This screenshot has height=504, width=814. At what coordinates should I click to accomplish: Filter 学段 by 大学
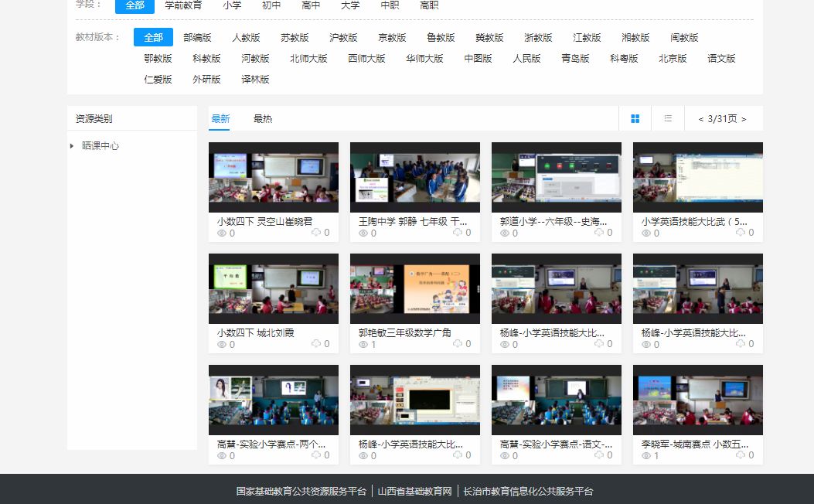click(350, 5)
